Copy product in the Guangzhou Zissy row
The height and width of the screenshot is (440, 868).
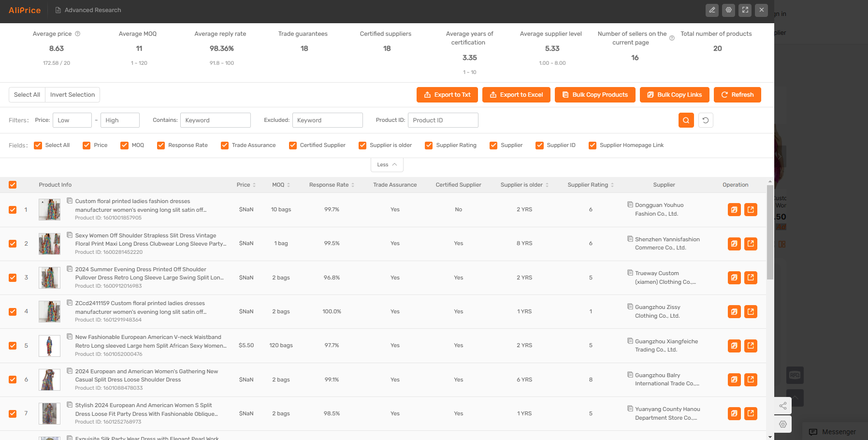click(x=734, y=311)
